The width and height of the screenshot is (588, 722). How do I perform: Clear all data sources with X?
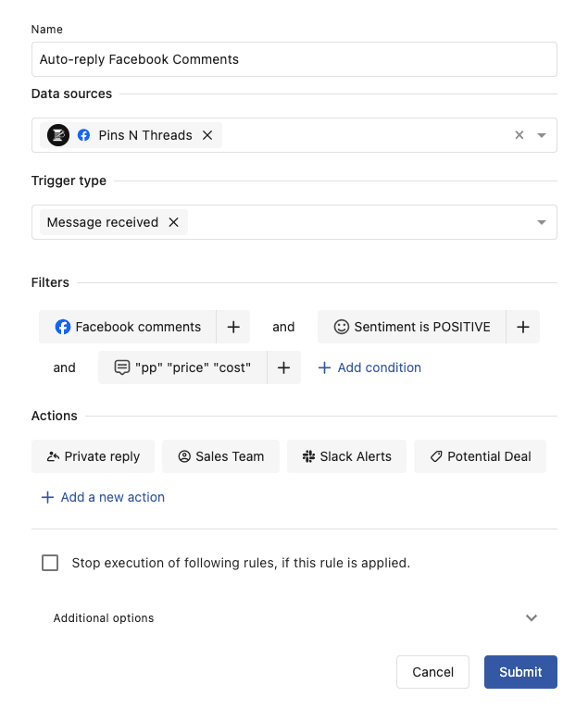[519, 135]
